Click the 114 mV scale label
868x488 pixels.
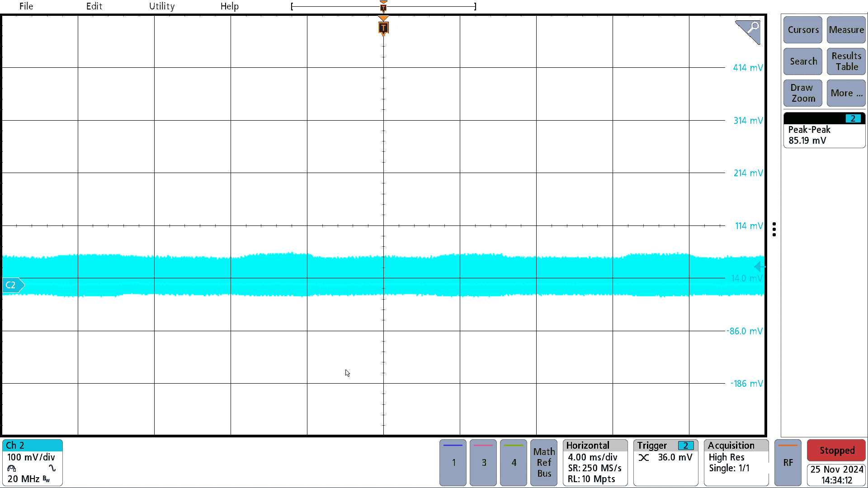click(x=749, y=226)
